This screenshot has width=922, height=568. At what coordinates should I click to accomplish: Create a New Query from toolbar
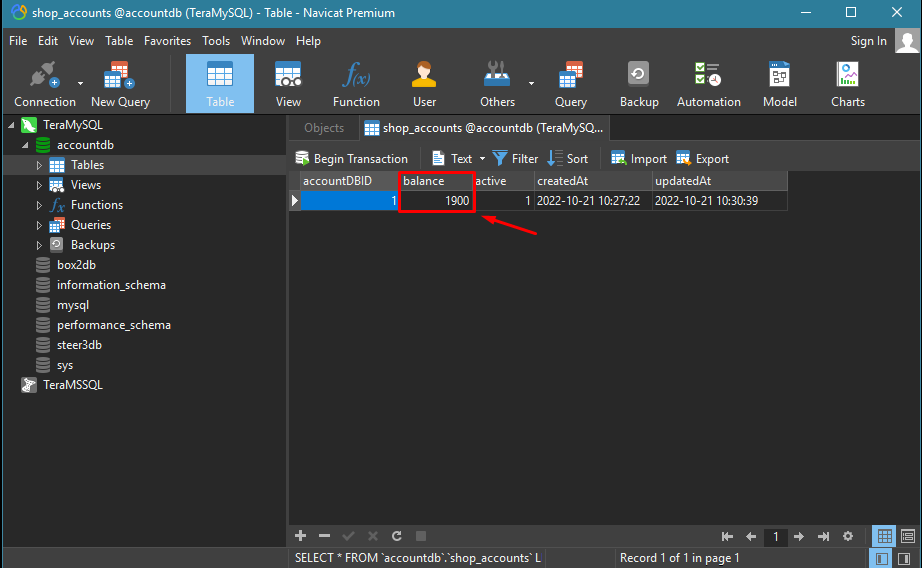click(121, 84)
